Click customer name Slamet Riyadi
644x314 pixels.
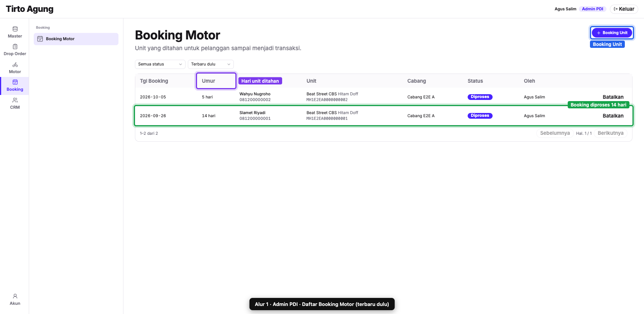(x=253, y=113)
